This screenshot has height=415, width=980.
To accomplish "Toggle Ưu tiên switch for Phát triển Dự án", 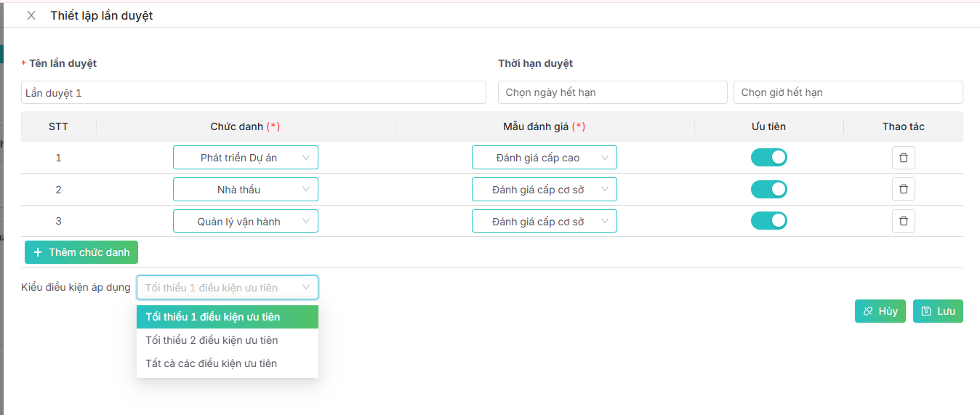I will coord(768,158).
